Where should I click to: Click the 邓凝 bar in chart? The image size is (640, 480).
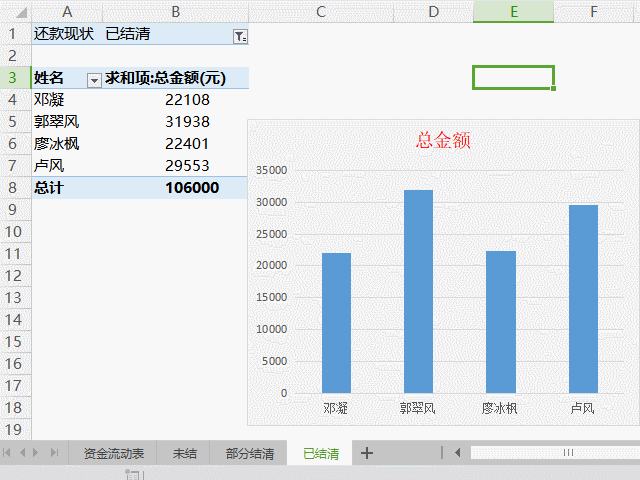[336, 323]
